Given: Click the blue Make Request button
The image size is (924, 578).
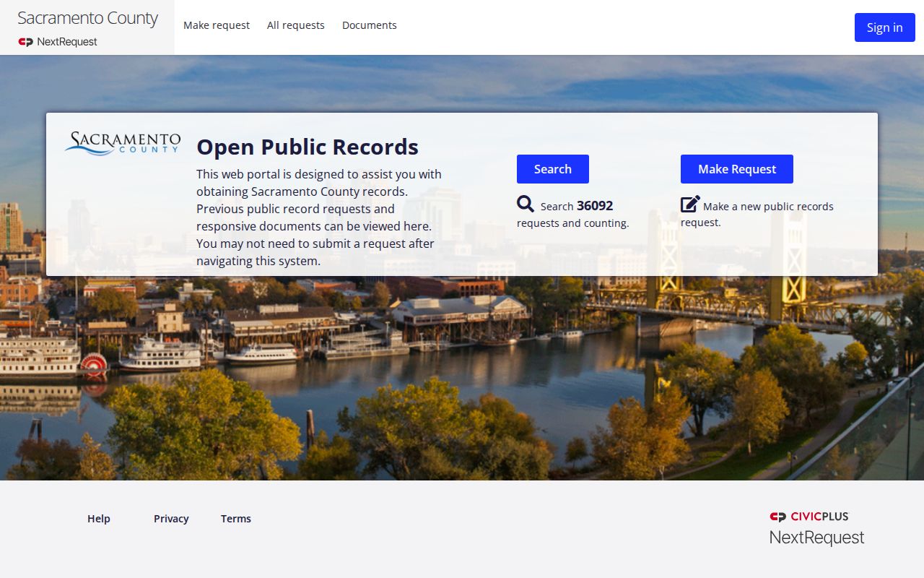Looking at the screenshot, I should click(x=737, y=169).
